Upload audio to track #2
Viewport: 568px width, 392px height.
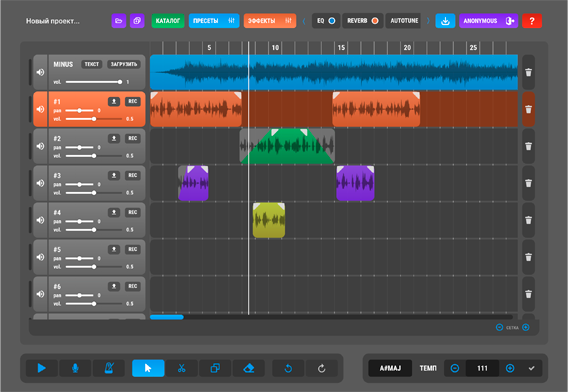pos(114,138)
